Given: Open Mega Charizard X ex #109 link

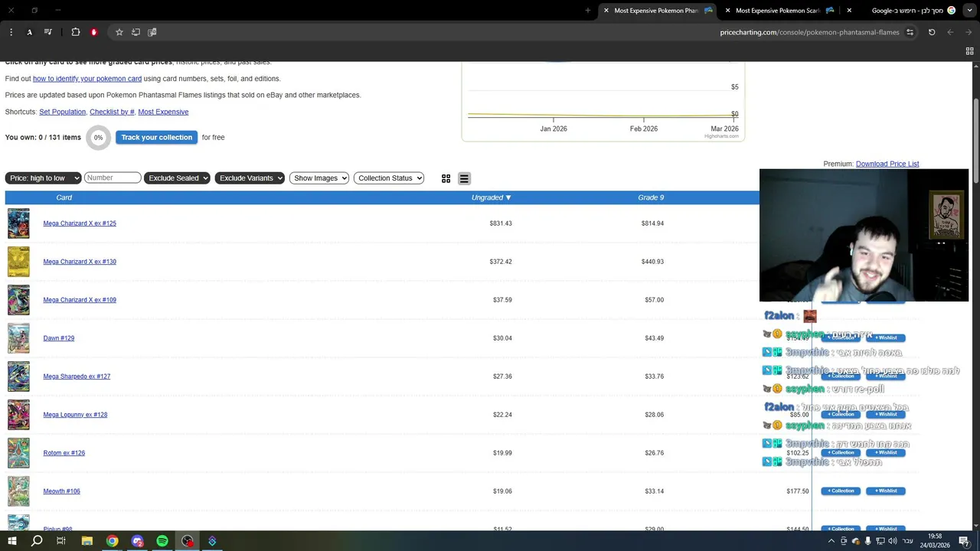Looking at the screenshot, I should pyautogui.click(x=80, y=300).
